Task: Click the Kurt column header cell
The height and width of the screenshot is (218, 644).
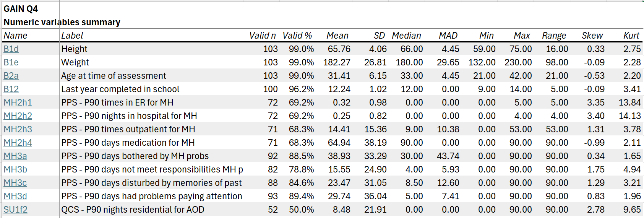Action: [x=631, y=36]
